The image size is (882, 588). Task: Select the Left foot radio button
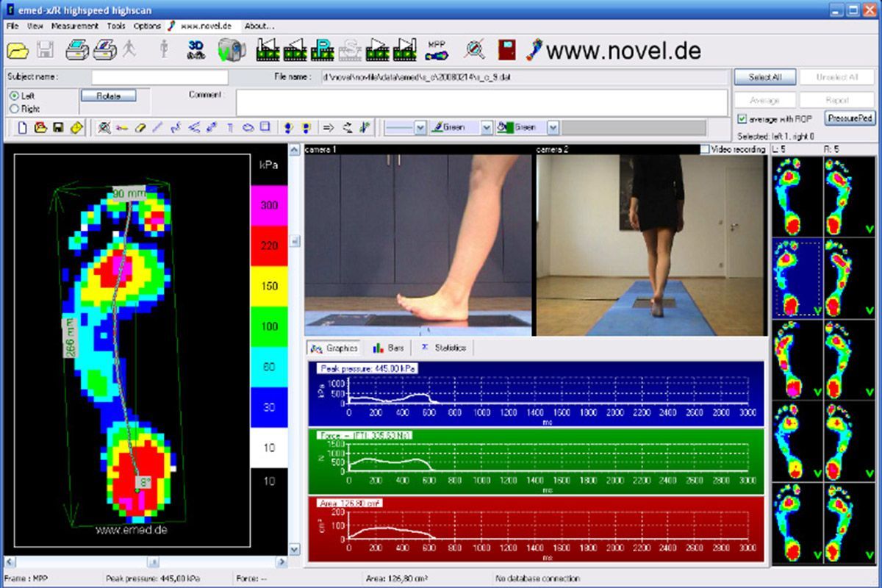[x=14, y=96]
